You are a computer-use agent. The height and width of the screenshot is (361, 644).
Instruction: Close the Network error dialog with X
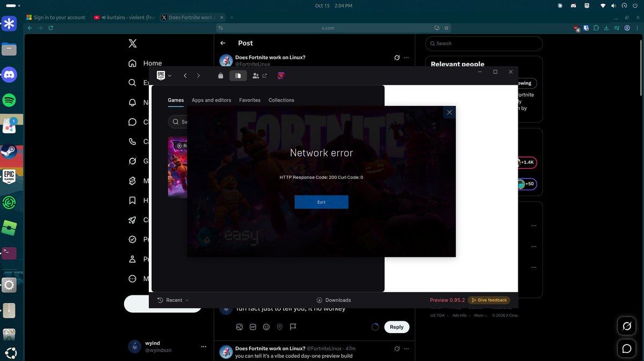[450, 112]
